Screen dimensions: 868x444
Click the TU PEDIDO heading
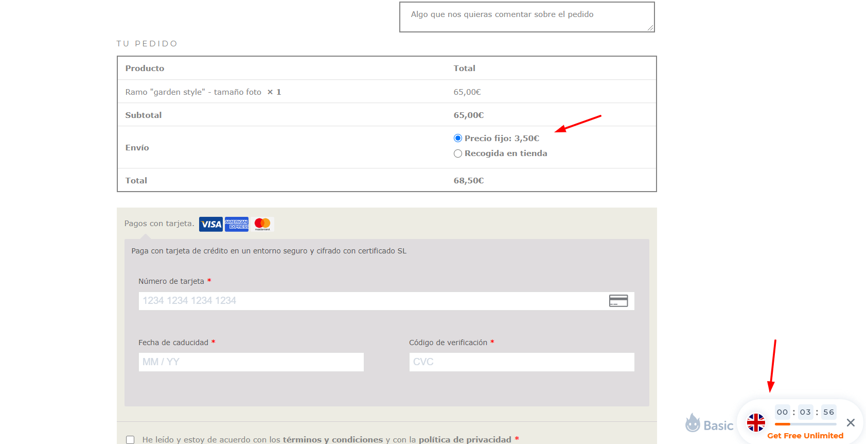pos(147,44)
